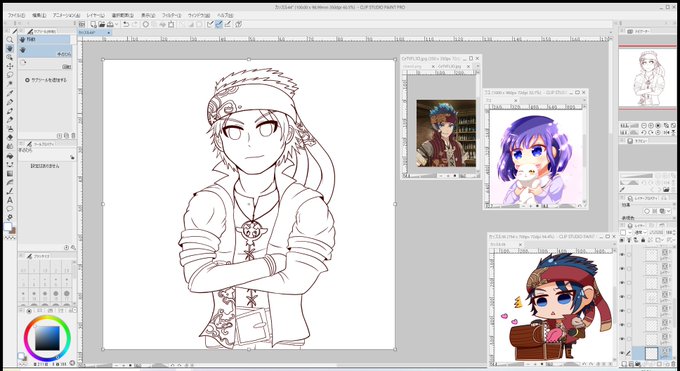Open レイヤー menu

[95, 15]
